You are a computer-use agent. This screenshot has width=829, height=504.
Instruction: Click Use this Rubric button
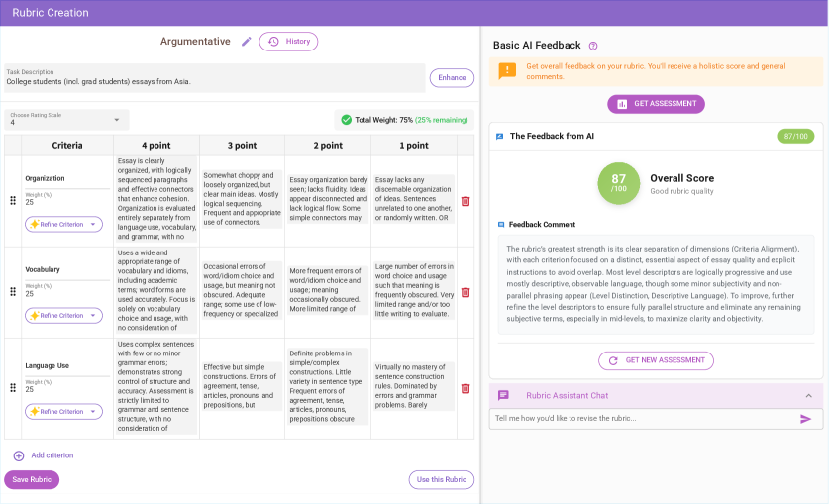tap(441, 480)
